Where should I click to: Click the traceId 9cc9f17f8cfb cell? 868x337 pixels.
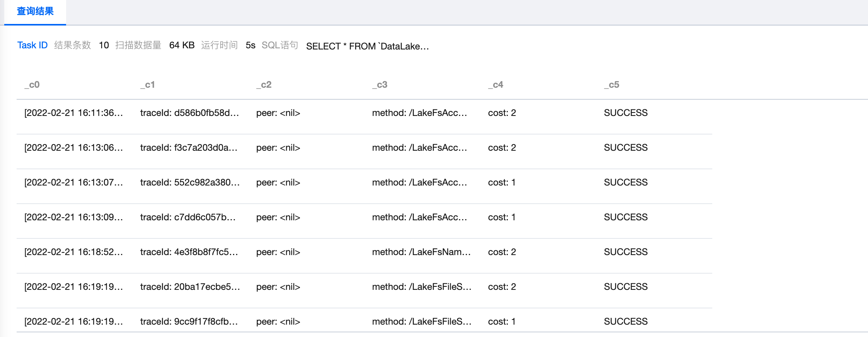(189, 322)
